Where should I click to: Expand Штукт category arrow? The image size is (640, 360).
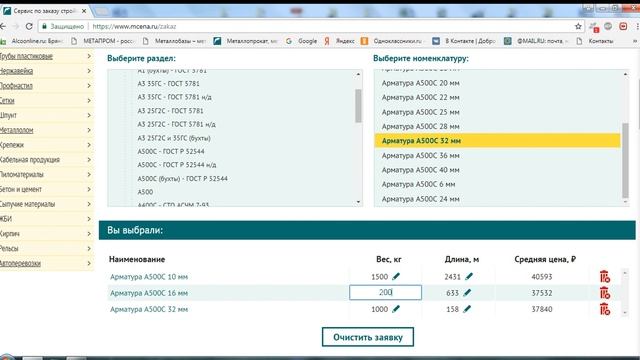pyautogui.click(x=89, y=115)
